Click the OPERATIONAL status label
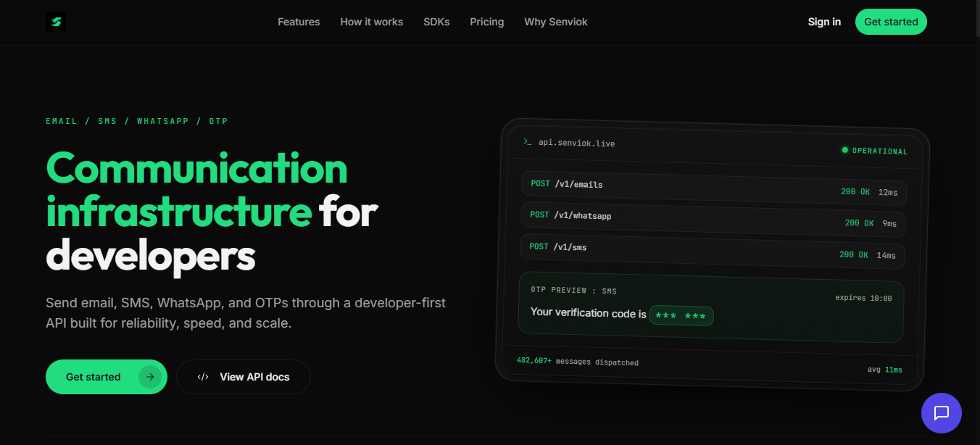Viewport: 980px width, 445px height. click(x=880, y=151)
